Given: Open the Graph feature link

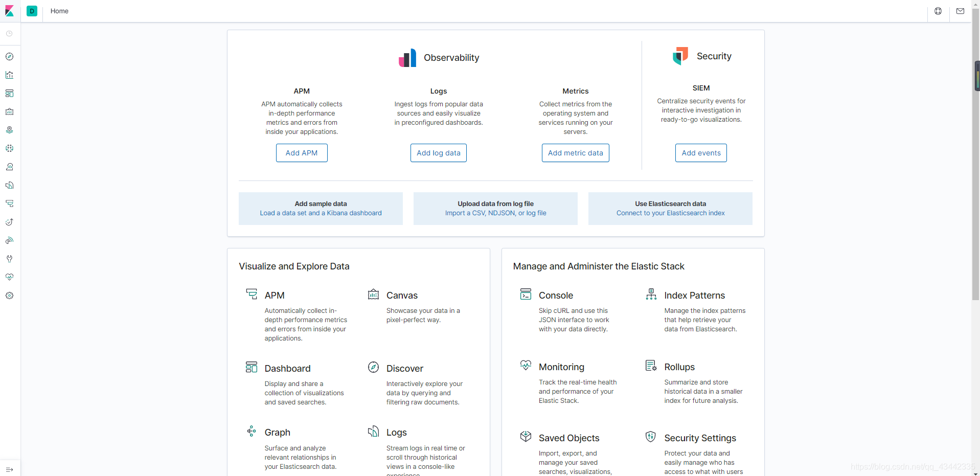Looking at the screenshot, I should tap(277, 433).
